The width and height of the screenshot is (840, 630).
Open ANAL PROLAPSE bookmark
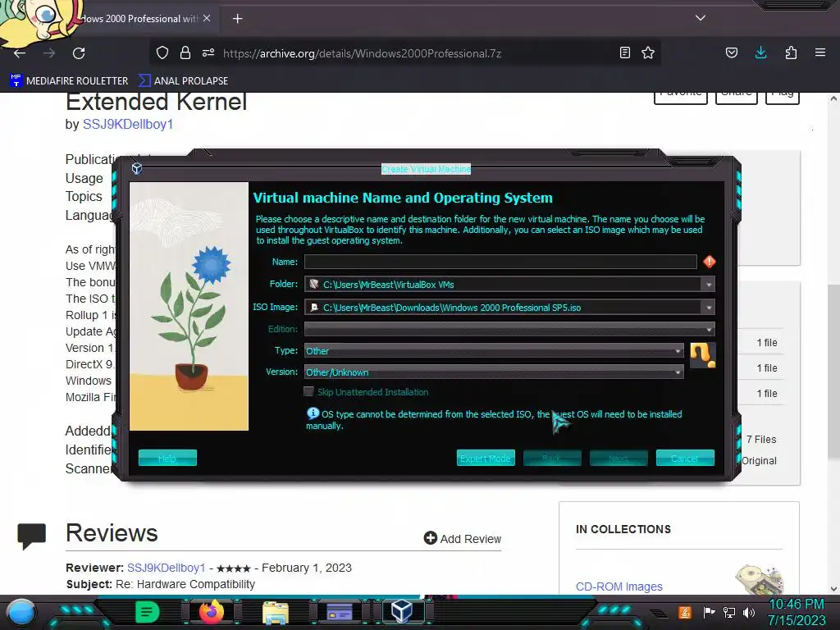coord(183,81)
